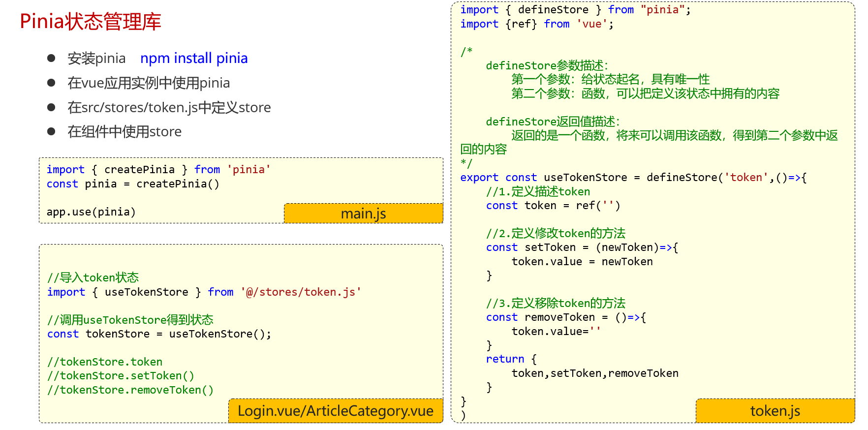Click the comment line starting '第一个参数'
Screen dimensions: 868x430
click(x=611, y=80)
